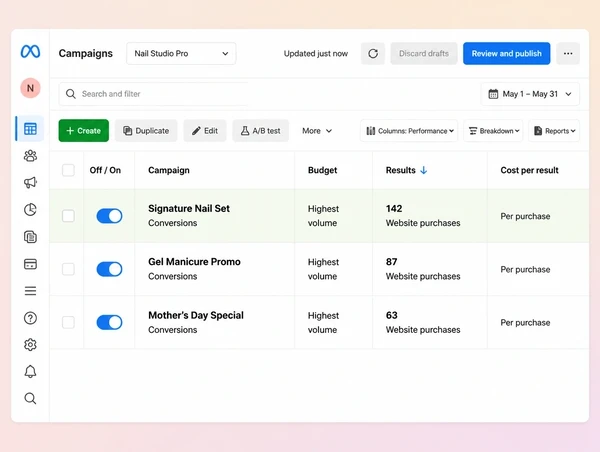Click the green Create button
The image size is (600, 452).
(84, 131)
